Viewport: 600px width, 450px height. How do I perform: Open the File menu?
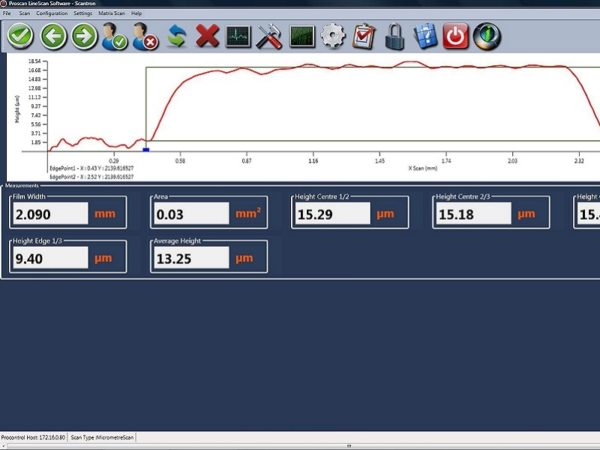pyautogui.click(x=8, y=13)
